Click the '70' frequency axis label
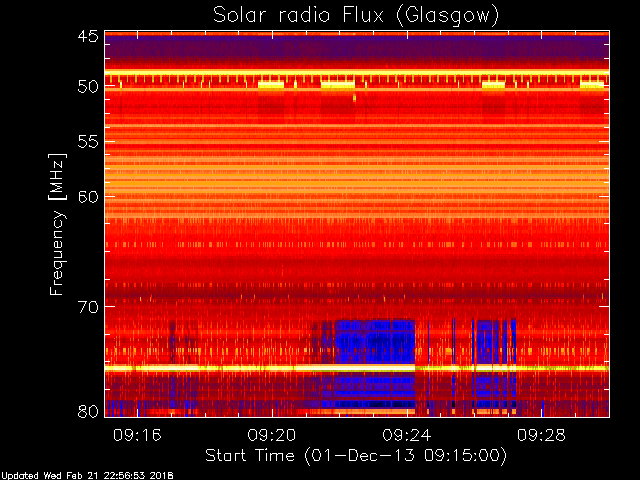 [x=88, y=307]
